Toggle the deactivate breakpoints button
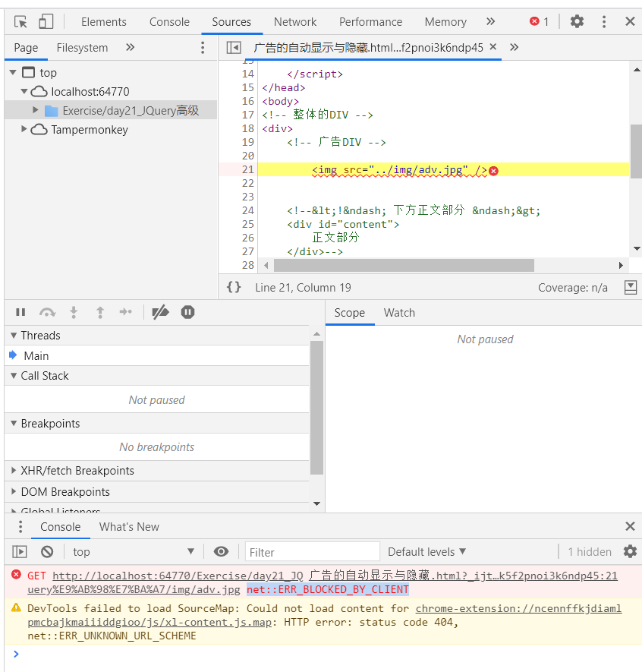Viewport: 642px width, 672px height. click(x=161, y=311)
